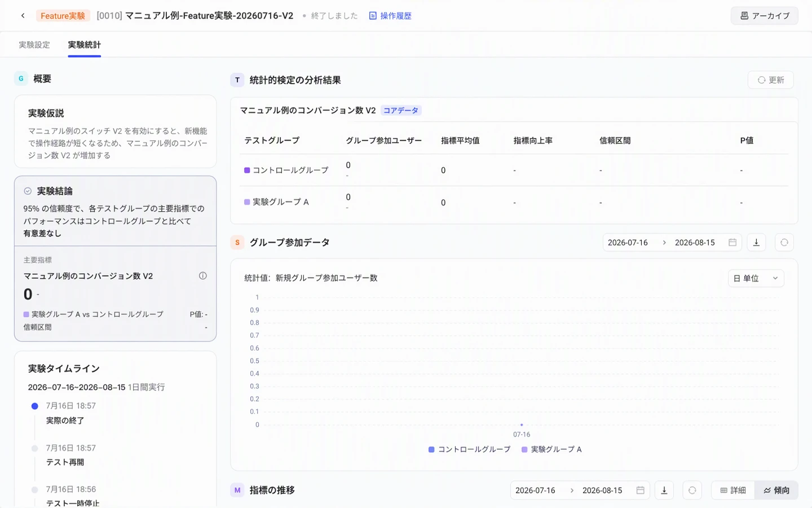Download the 指標の推移 data

click(664, 491)
